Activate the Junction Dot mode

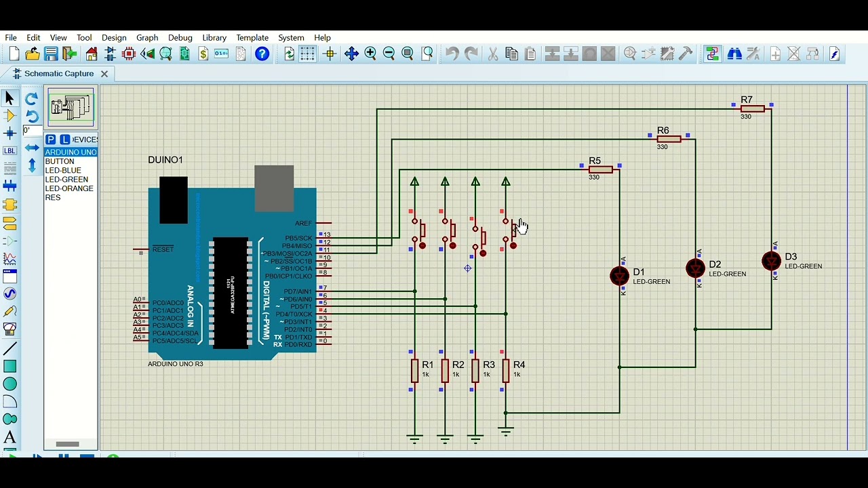tap(9, 133)
